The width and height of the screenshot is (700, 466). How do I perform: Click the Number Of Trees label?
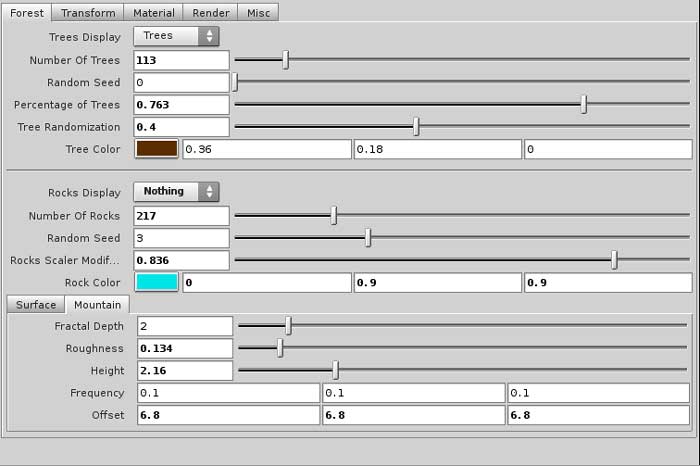(x=75, y=60)
